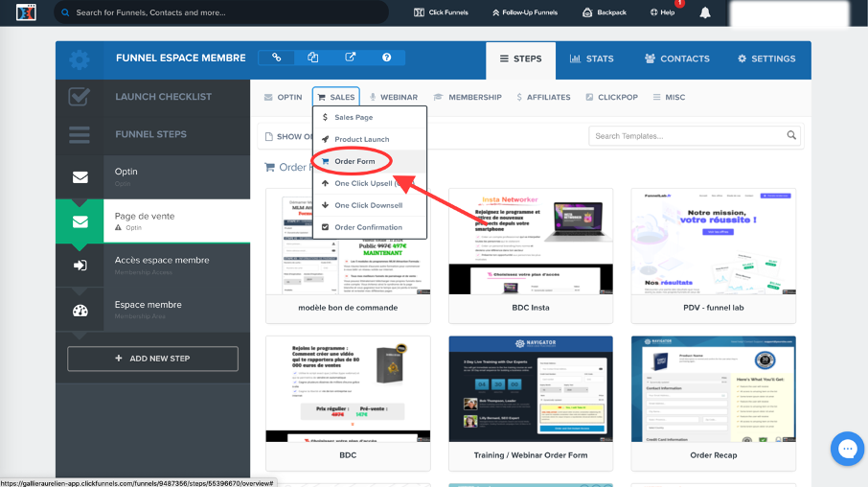Select the Optin funnel step

(152, 176)
